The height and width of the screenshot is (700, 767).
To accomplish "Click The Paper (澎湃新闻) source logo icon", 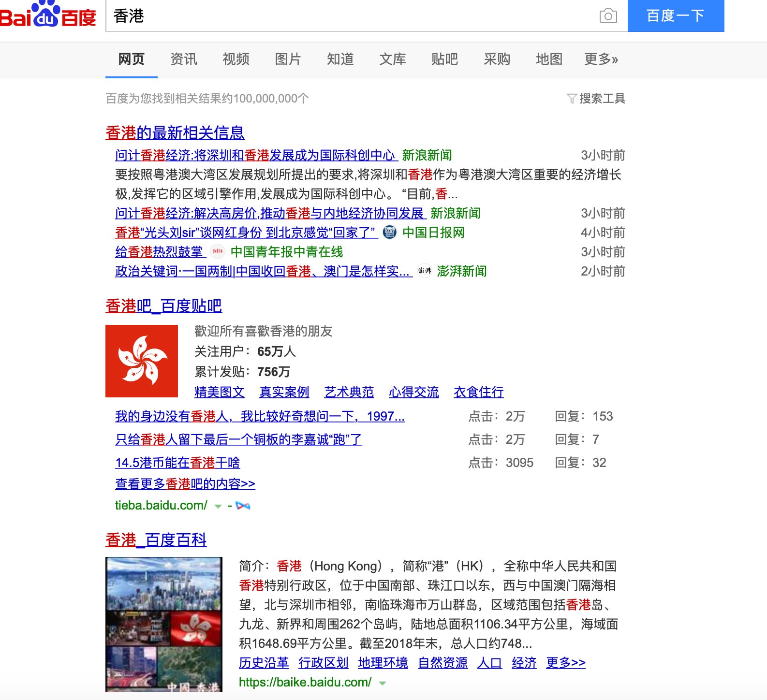I will [x=424, y=271].
